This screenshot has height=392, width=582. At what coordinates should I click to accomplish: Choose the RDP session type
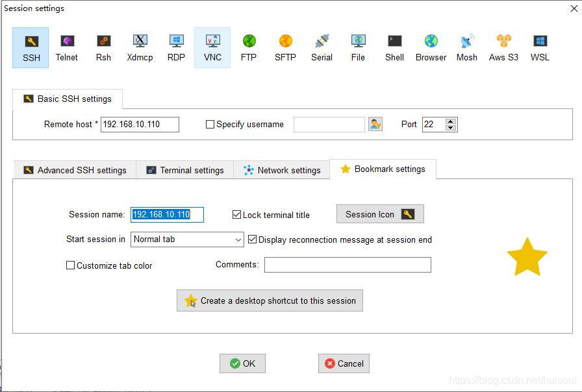(x=176, y=47)
